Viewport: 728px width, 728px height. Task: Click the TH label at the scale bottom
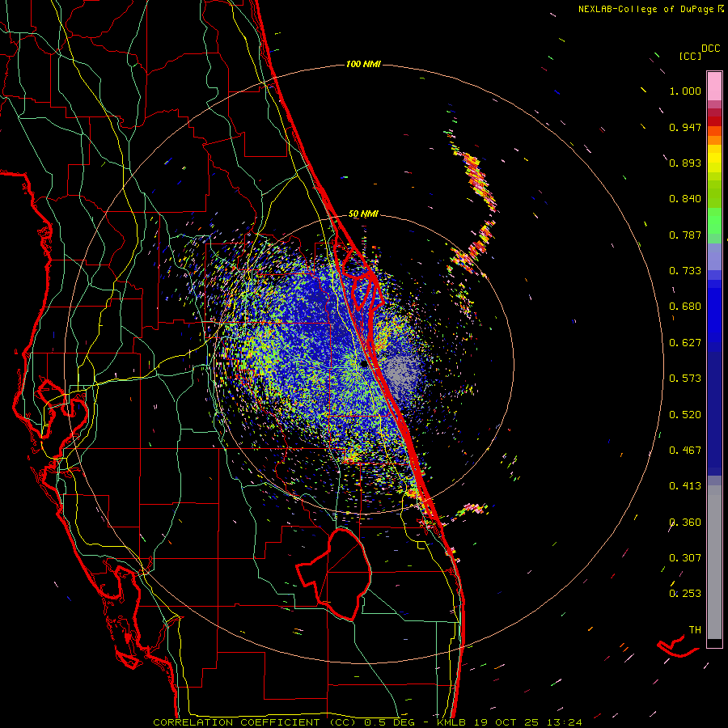coord(695,630)
